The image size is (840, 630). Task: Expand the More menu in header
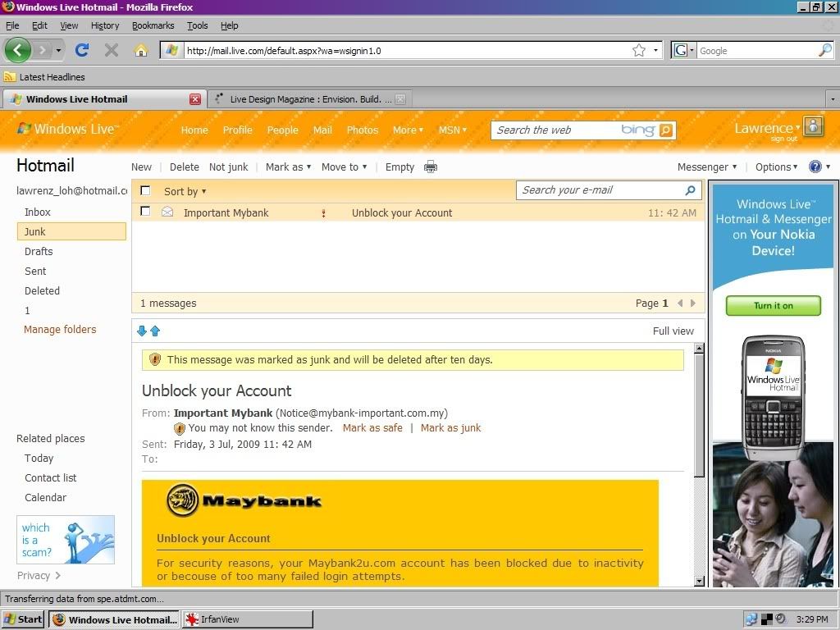click(x=408, y=130)
